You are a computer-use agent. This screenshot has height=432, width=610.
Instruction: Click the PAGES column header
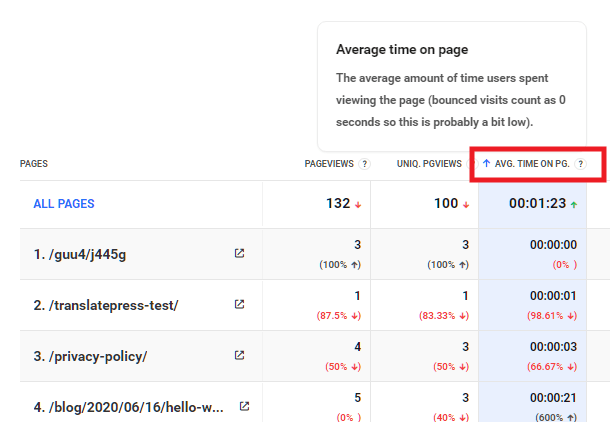pyautogui.click(x=34, y=164)
